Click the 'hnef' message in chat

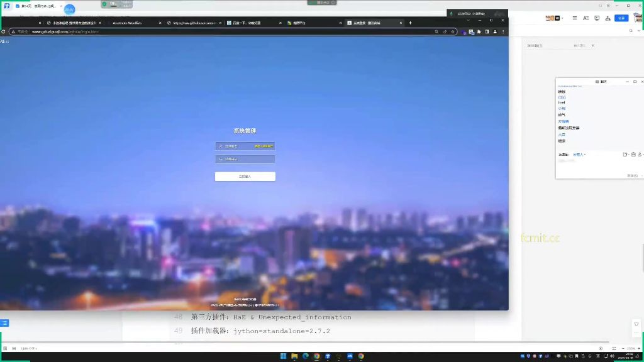point(562,102)
